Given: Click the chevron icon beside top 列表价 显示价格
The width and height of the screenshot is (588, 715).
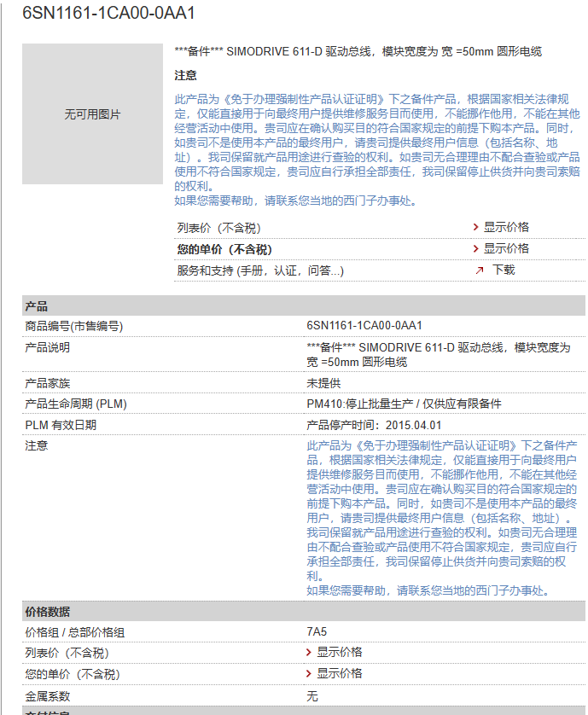Looking at the screenshot, I should [476, 228].
